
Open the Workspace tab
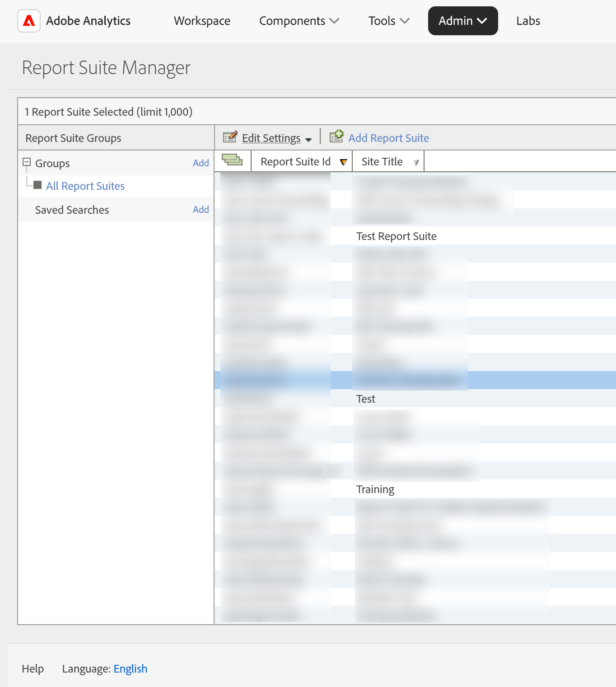[202, 21]
